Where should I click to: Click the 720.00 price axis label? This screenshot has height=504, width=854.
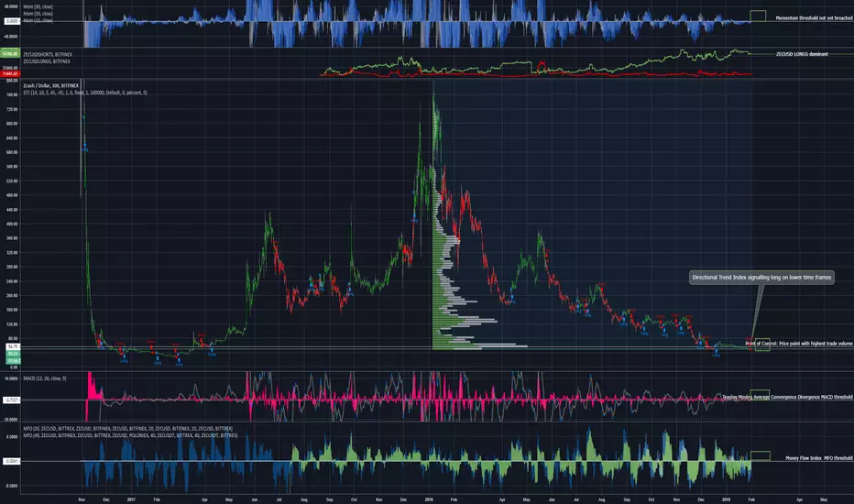pyautogui.click(x=13, y=109)
